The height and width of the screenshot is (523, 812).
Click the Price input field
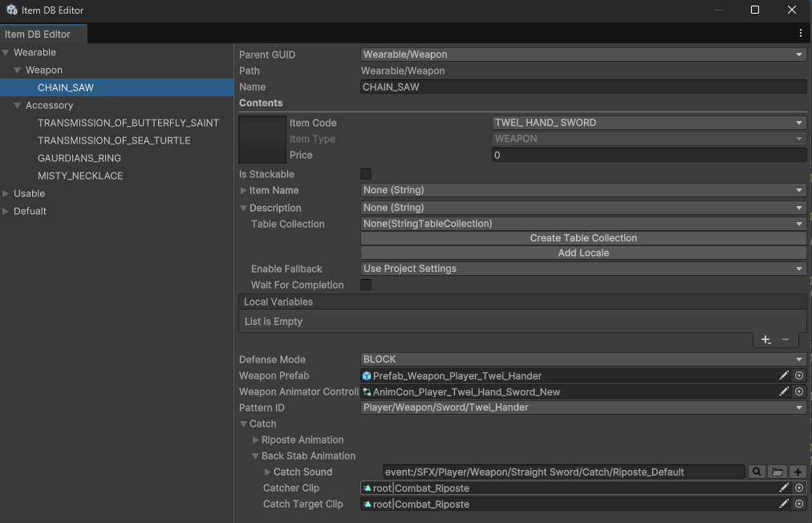648,155
